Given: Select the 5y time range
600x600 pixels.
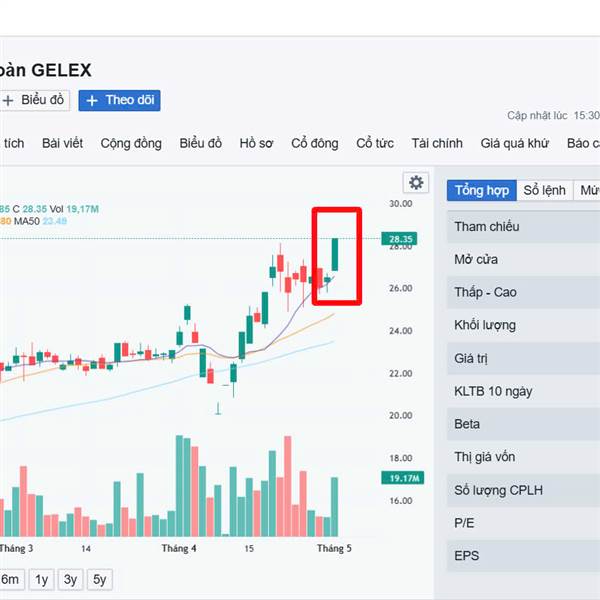Looking at the screenshot, I should (x=99, y=579).
